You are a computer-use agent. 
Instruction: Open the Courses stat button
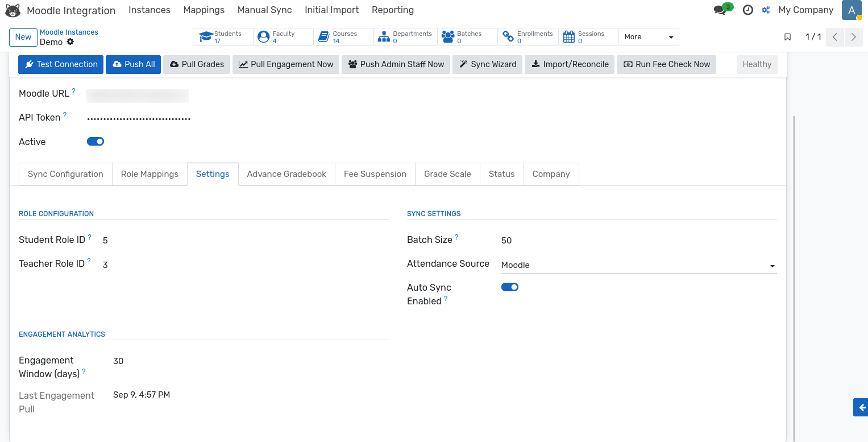pyautogui.click(x=343, y=37)
